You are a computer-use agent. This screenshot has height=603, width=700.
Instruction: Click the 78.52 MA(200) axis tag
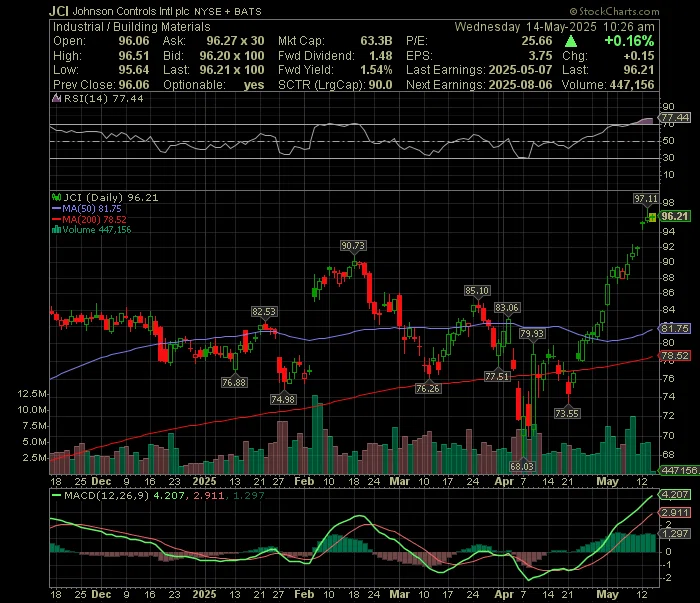[675, 356]
